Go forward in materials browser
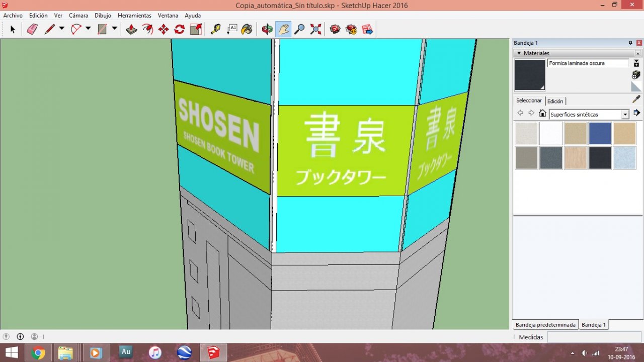This screenshot has height=362, width=644. (x=531, y=113)
